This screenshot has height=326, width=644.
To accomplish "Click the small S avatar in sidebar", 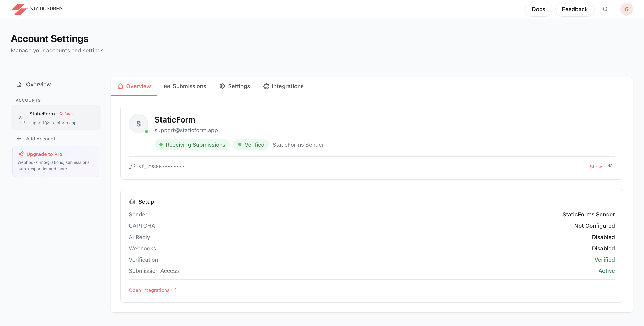I will point(20,118).
